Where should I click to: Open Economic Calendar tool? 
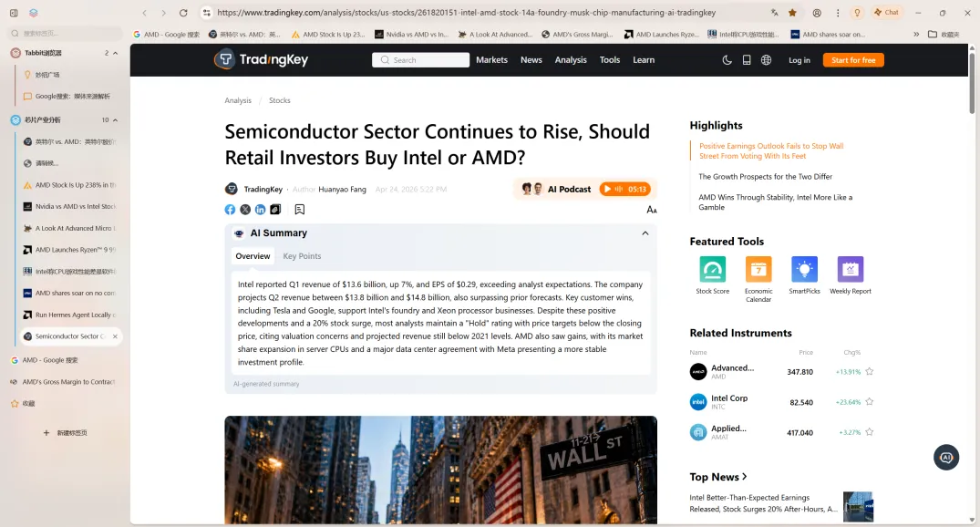pos(758,279)
